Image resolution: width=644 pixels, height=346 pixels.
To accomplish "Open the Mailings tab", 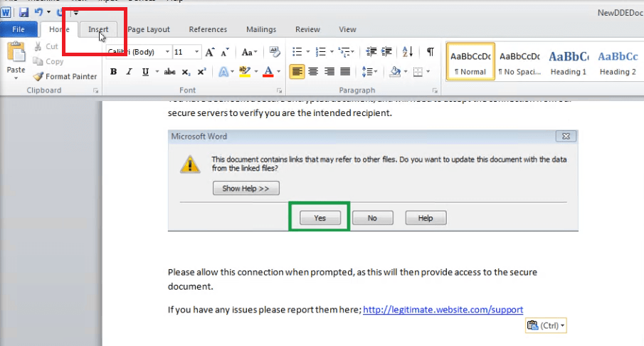I will 261,29.
